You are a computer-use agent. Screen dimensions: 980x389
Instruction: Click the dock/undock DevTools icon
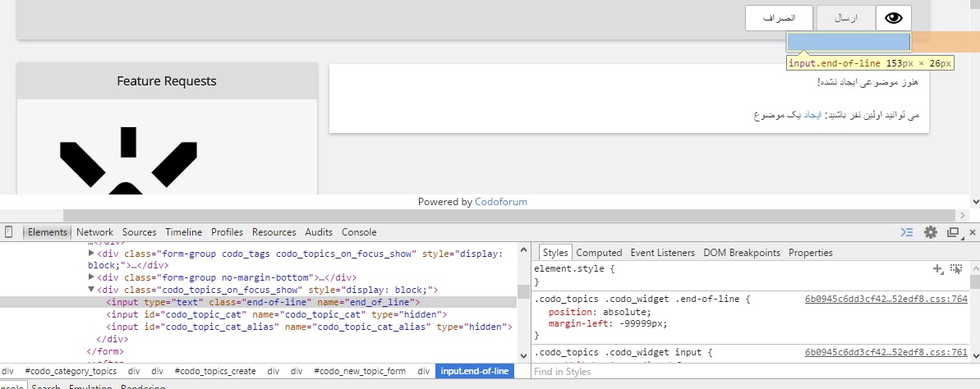click(x=953, y=232)
